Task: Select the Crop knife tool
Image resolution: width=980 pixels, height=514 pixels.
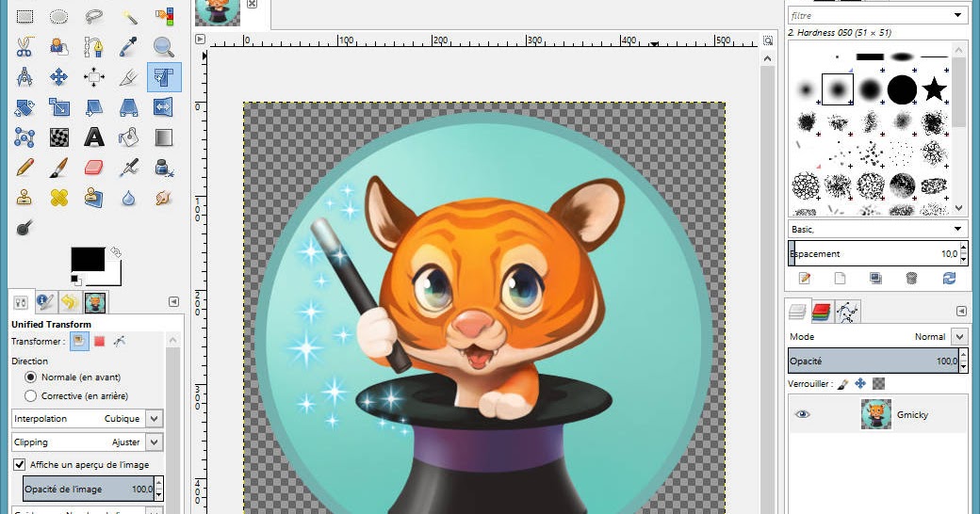Action: (129, 77)
